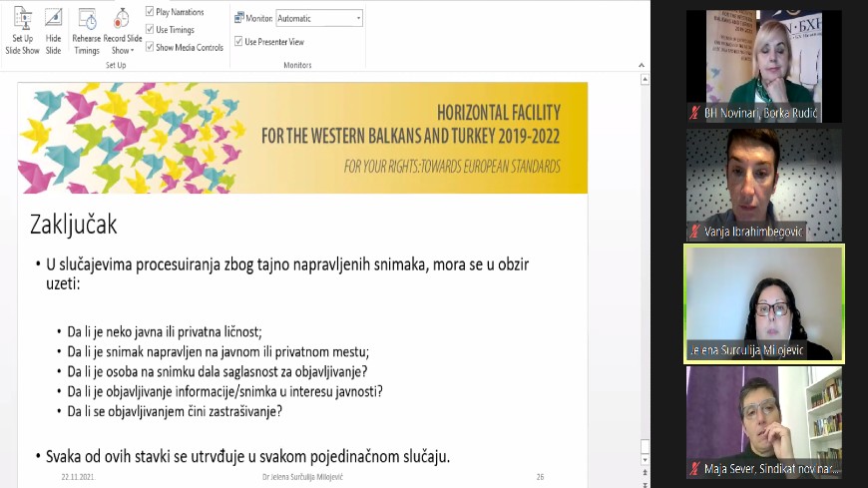868x488 pixels.
Task: Open the Monitor Automatic dropdown
Action: [358, 18]
